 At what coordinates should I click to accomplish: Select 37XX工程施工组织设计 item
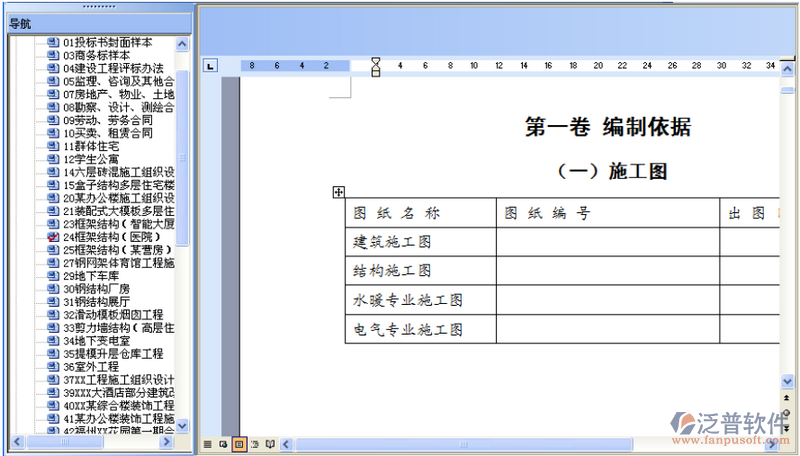[x=118, y=379]
